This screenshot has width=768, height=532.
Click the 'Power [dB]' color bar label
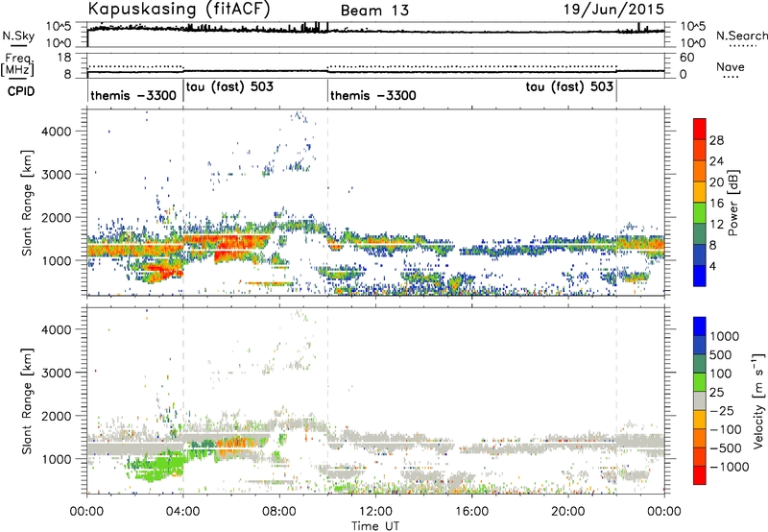[x=733, y=203]
